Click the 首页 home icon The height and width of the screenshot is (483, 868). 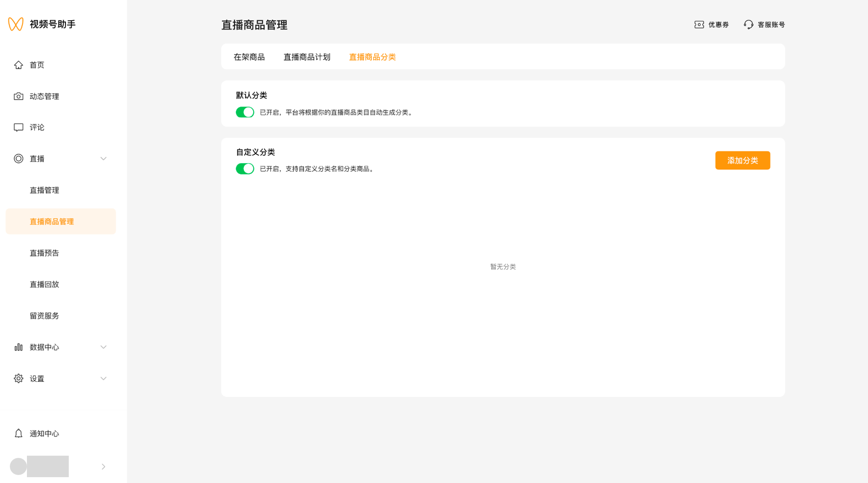(x=19, y=65)
